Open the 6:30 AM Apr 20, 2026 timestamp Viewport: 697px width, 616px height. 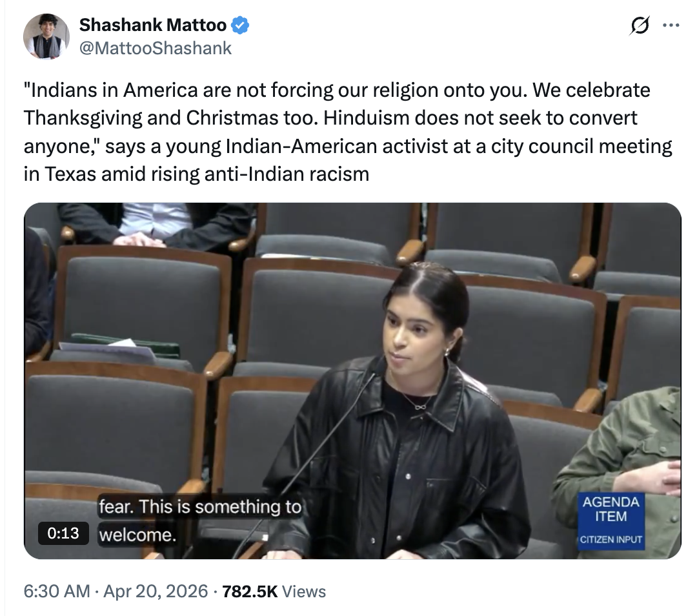116,591
